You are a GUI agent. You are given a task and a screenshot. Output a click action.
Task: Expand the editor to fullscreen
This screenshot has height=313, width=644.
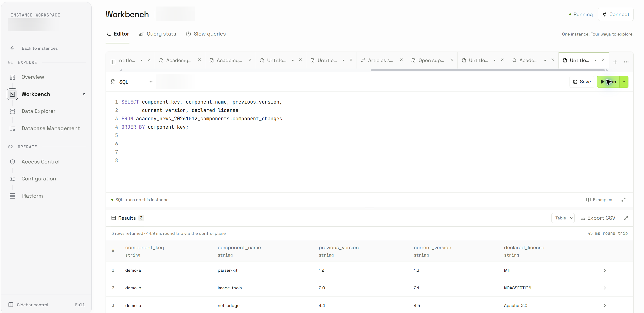coord(624,199)
